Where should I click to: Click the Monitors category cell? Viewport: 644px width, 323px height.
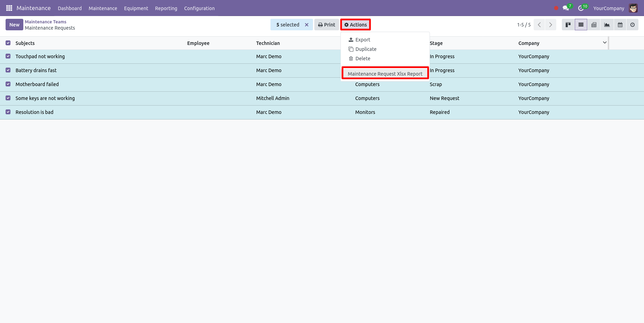point(365,112)
